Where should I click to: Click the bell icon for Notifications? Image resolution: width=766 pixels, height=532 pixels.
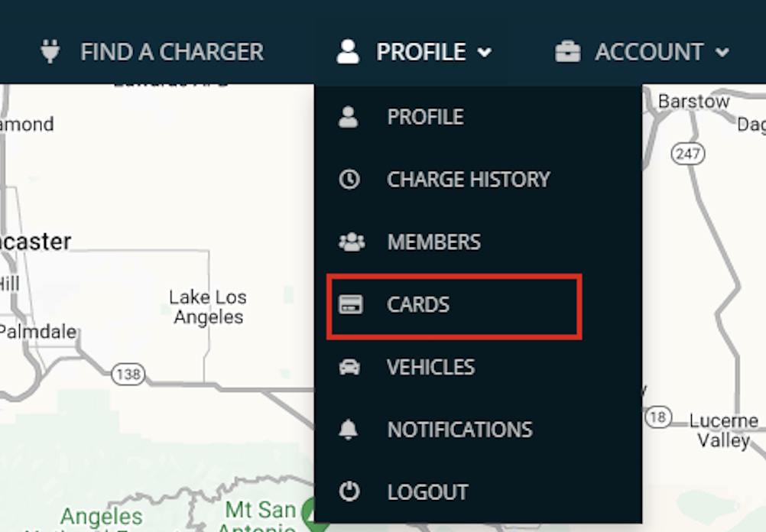point(349,430)
